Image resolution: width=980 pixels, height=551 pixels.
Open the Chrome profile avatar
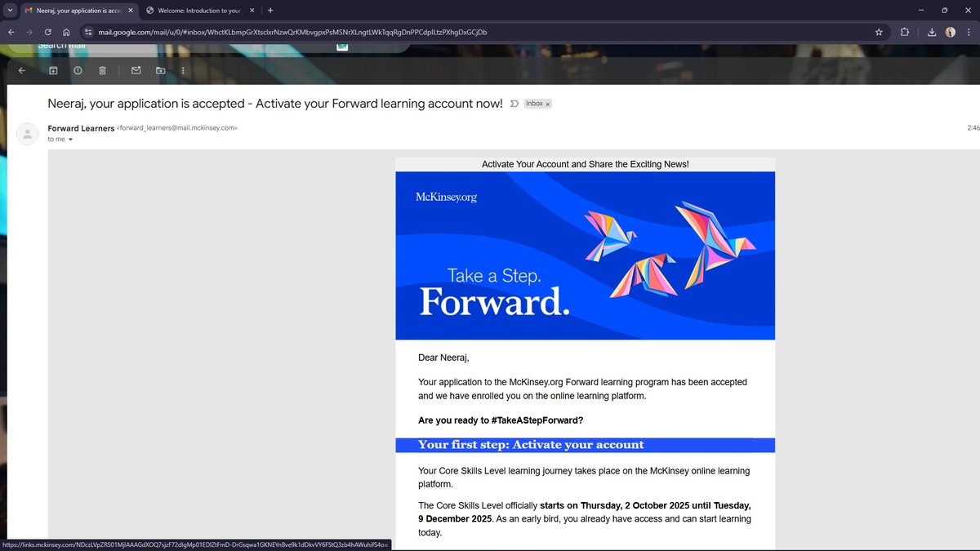tap(951, 32)
